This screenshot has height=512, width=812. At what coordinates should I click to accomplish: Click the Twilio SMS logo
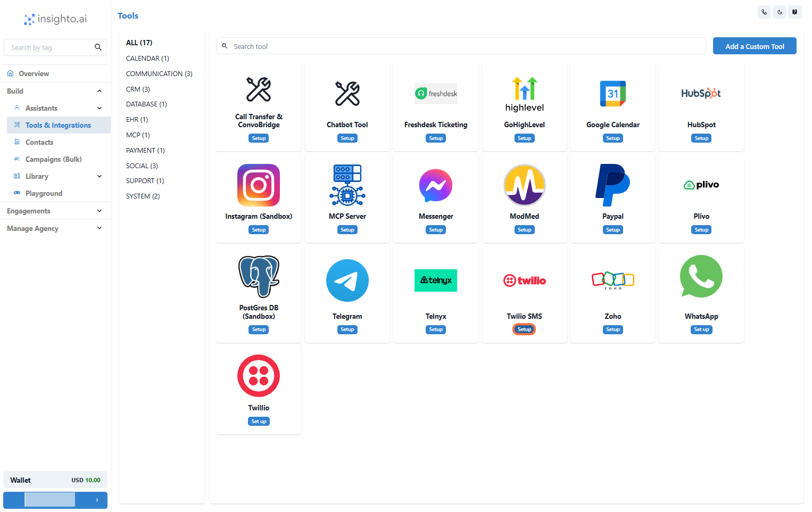click(x=525, y=280)
